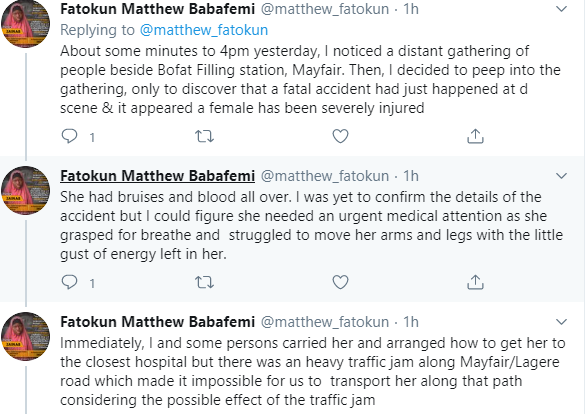Viewport: 585px width, 414px height.
Task: Open author name on the first tweet
Action: [x=157, y=9]
